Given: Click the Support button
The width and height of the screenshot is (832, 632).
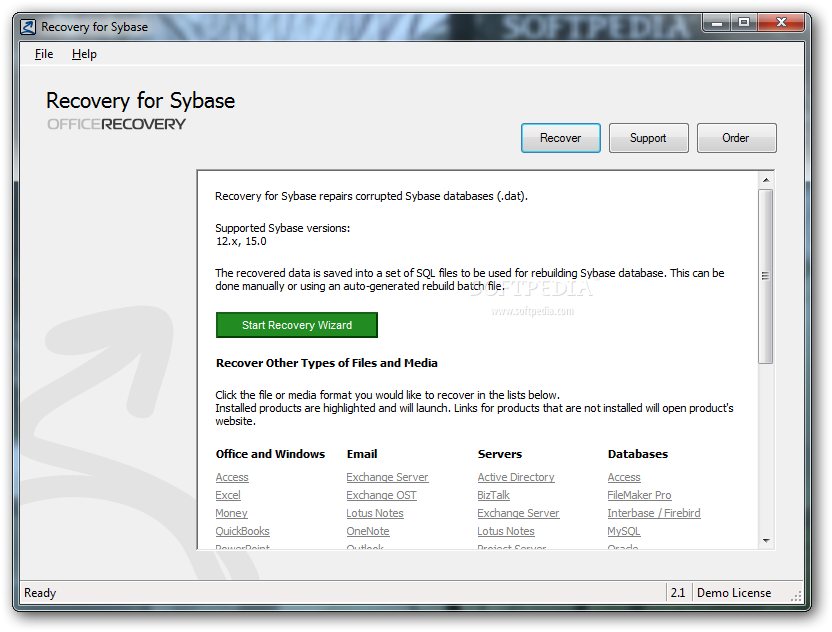Looking at the screenshot, I should 648,138.
